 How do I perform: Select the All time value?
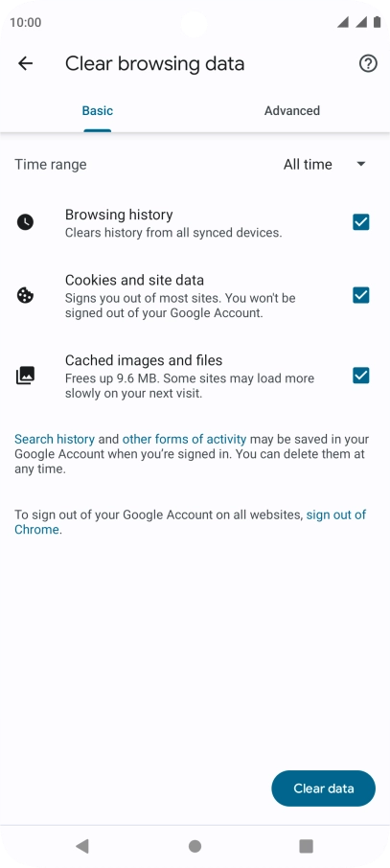click(308, 165)
